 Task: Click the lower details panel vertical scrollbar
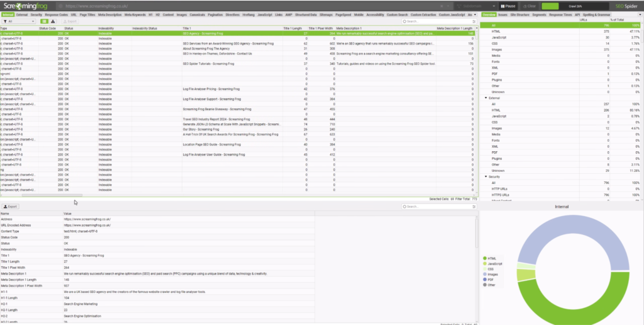(477, 233)
